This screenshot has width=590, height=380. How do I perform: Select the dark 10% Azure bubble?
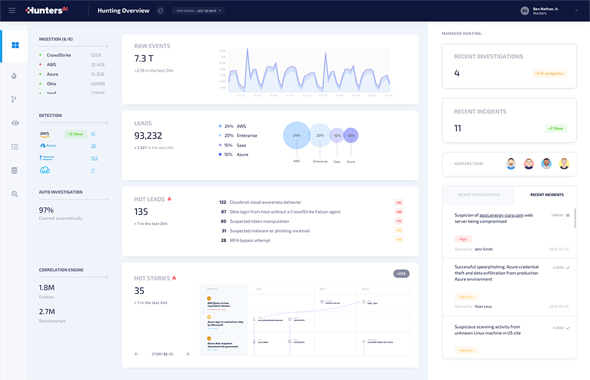point(351,135)
